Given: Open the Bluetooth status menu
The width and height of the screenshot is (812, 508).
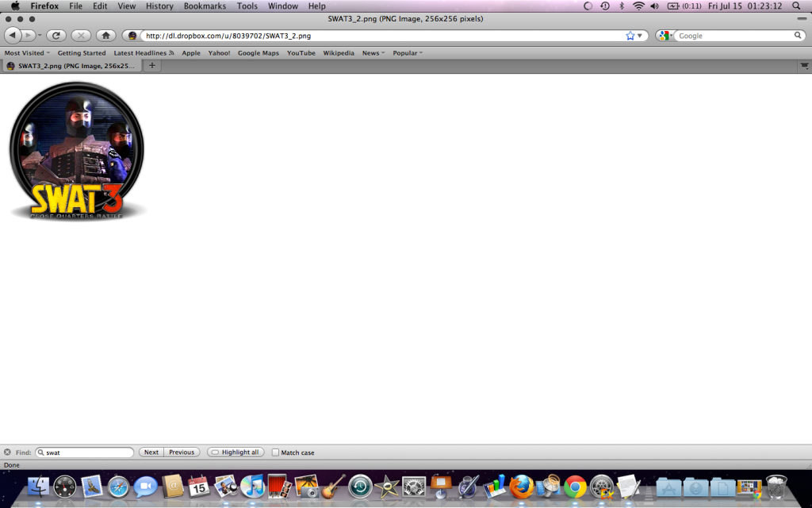Looking at the screenshot, I should (x=622, y=6).
